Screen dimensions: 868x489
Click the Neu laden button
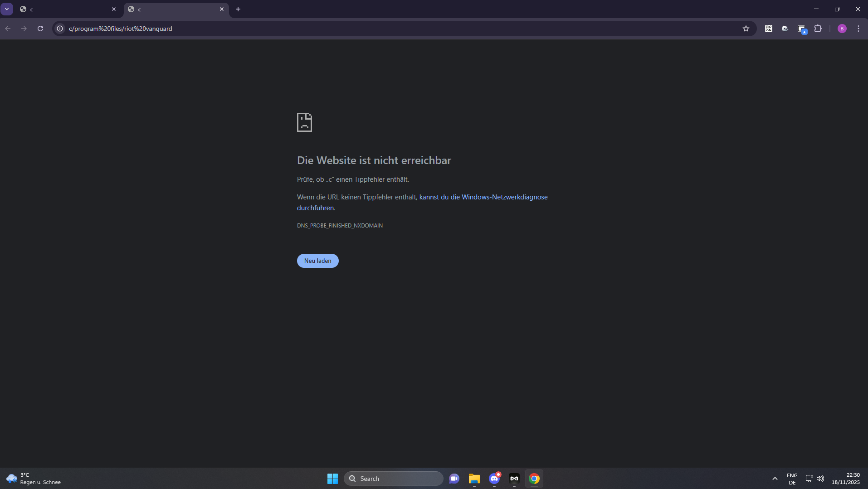coord(318,261)
